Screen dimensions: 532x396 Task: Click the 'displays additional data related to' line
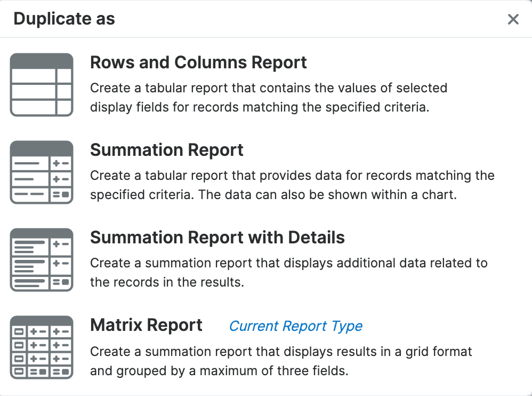point(288,263)
